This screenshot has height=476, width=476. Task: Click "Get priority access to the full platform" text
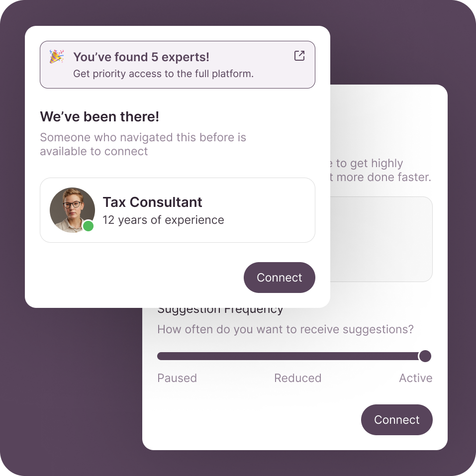coord(163,74)
